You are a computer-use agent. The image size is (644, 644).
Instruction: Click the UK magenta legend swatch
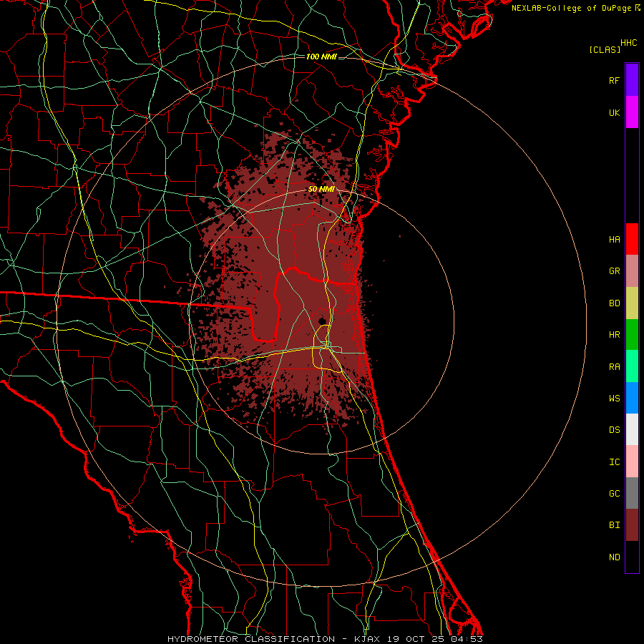click(x=632, y=112)
